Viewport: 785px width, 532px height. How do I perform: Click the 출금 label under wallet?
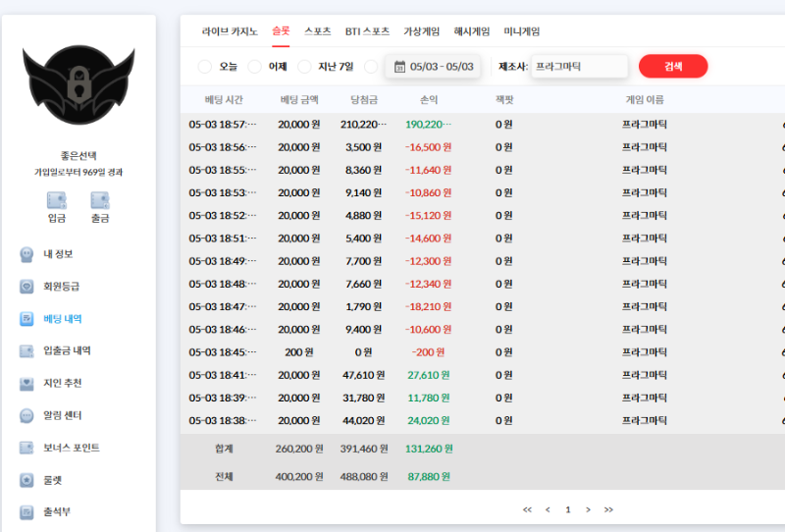(x=100, y=219)
